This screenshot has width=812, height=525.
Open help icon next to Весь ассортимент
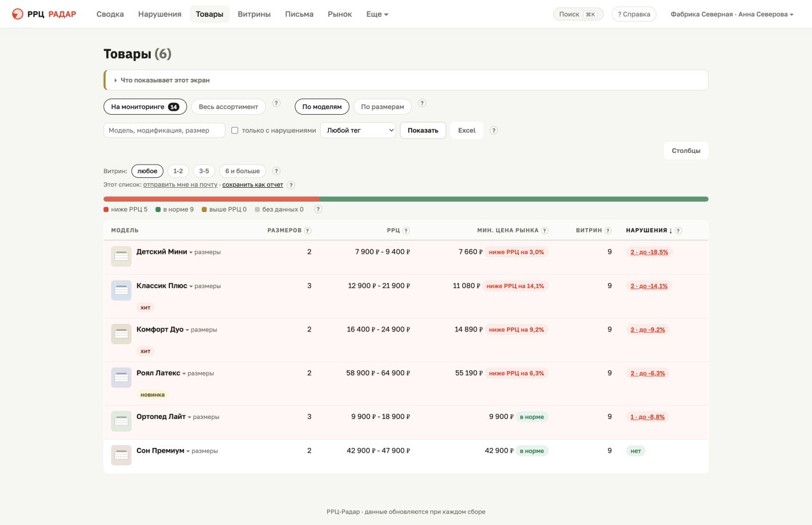click(x=276, y=103)
